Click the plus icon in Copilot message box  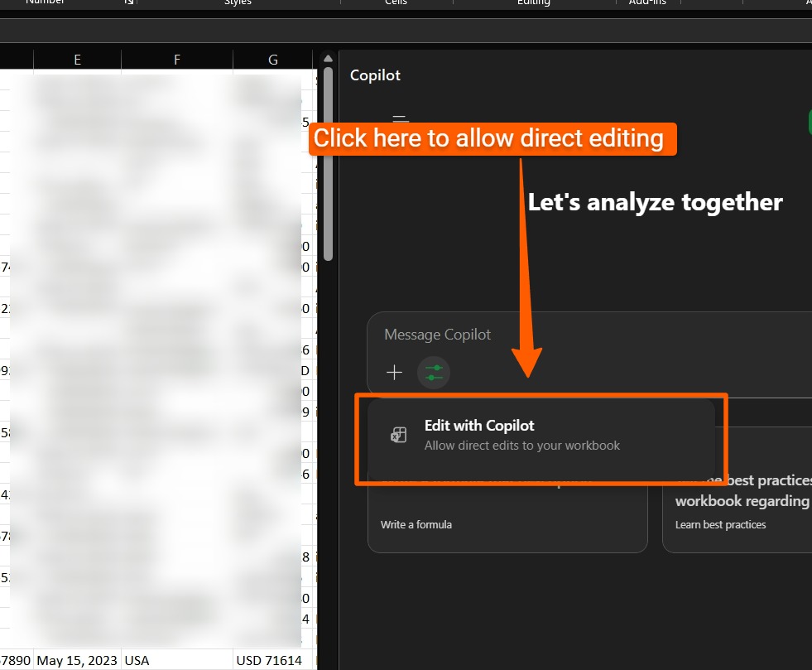point(394,372)
